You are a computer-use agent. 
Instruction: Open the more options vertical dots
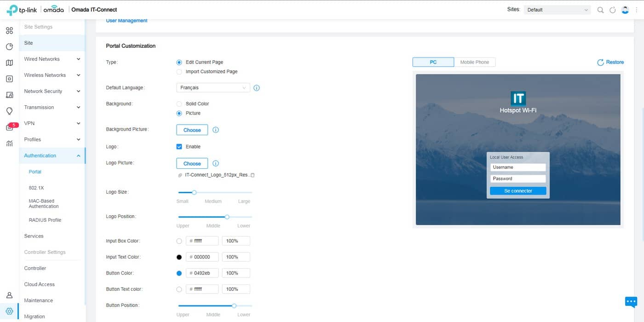637,10
